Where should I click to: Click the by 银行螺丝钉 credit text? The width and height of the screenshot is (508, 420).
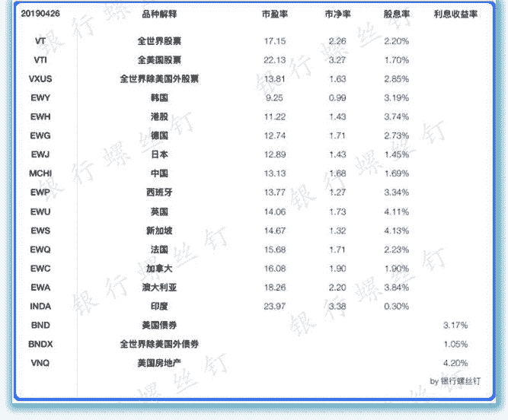455,380
